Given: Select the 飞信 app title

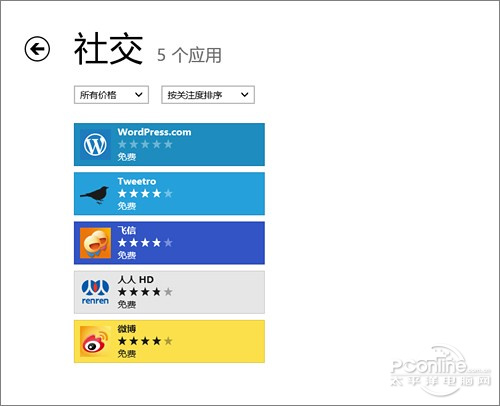Looking at the screenshot, I should point(127,230).
